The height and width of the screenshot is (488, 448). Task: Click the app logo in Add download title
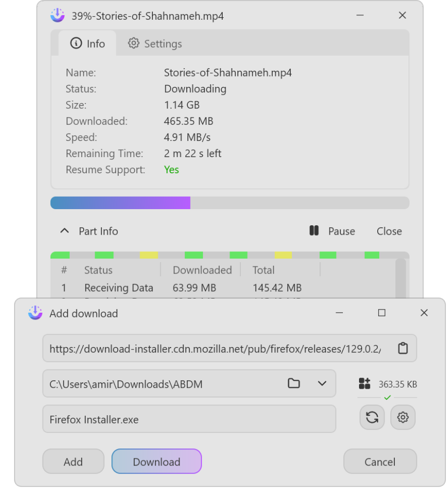(x=35, y=313)
